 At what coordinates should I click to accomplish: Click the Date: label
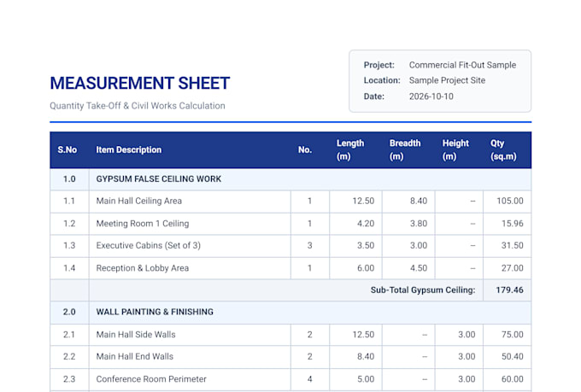pos(374,97)
